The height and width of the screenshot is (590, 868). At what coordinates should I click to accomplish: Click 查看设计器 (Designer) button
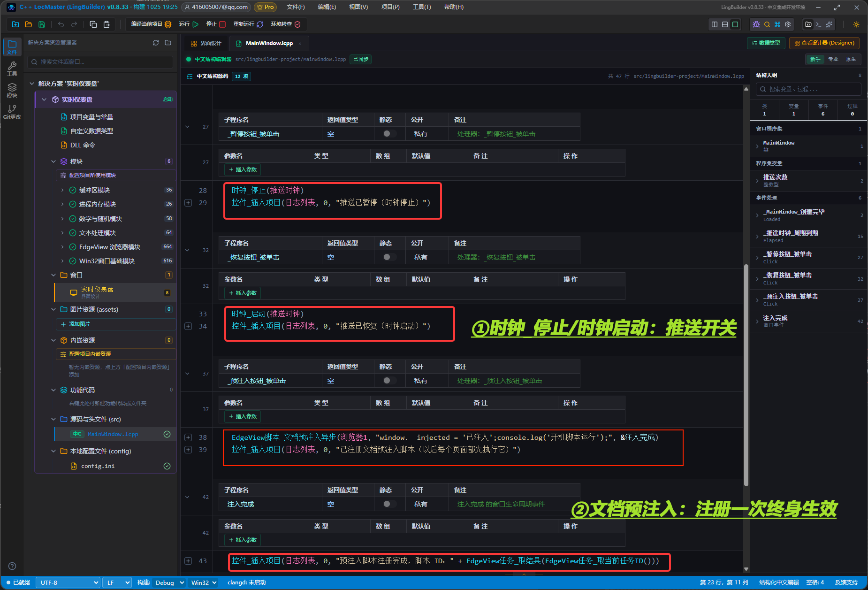point(824,43)
